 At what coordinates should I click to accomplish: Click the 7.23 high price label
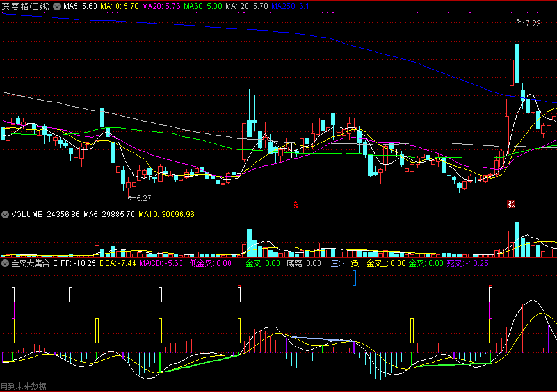(x=533, y=24)
